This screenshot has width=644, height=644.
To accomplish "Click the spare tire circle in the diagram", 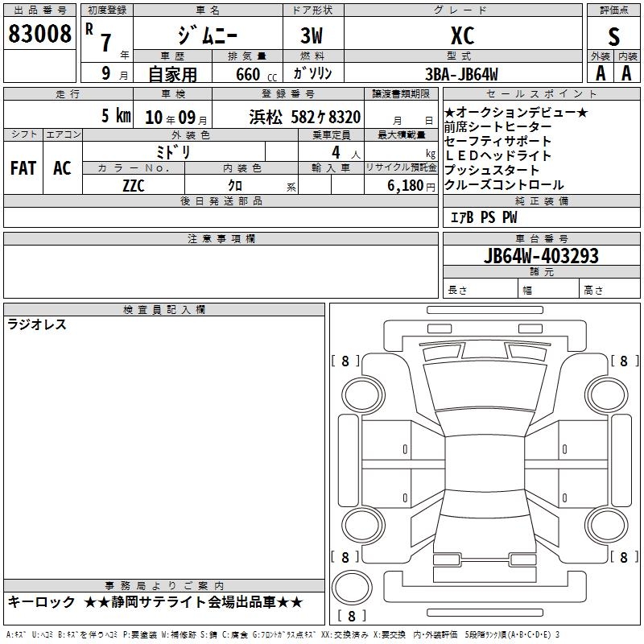I will tap(352, 587).
